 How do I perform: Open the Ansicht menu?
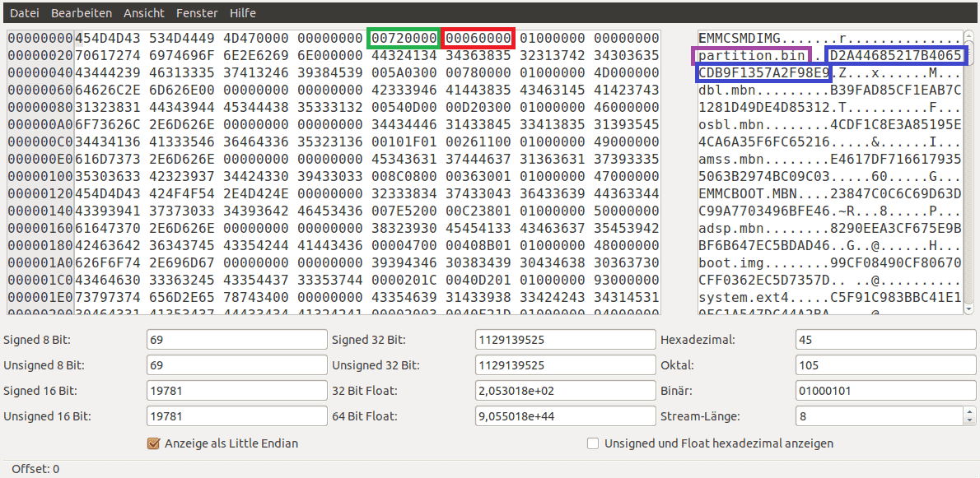[143, 13]
